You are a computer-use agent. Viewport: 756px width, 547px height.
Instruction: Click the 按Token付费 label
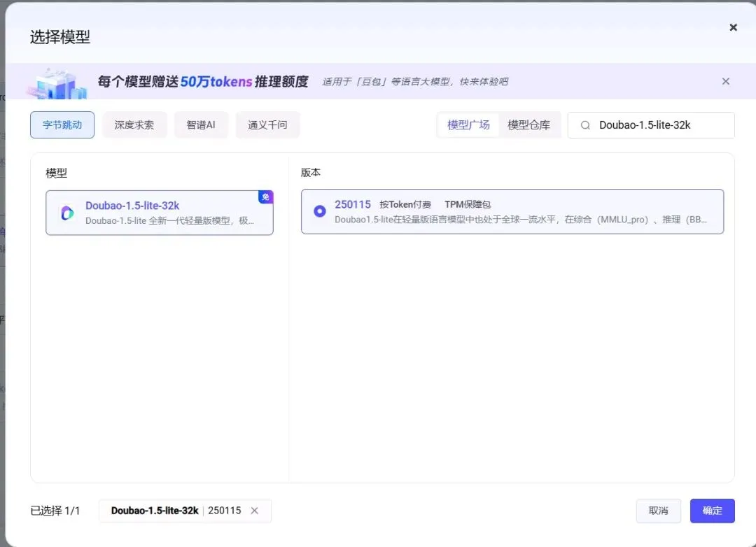(405, 204)
